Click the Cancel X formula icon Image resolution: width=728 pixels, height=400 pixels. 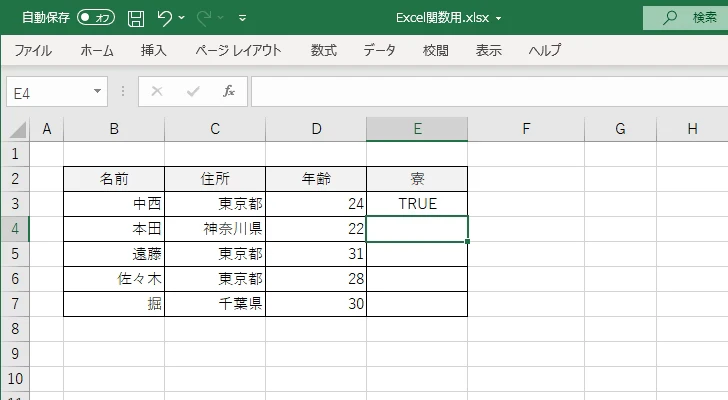(x=157, y=91)
